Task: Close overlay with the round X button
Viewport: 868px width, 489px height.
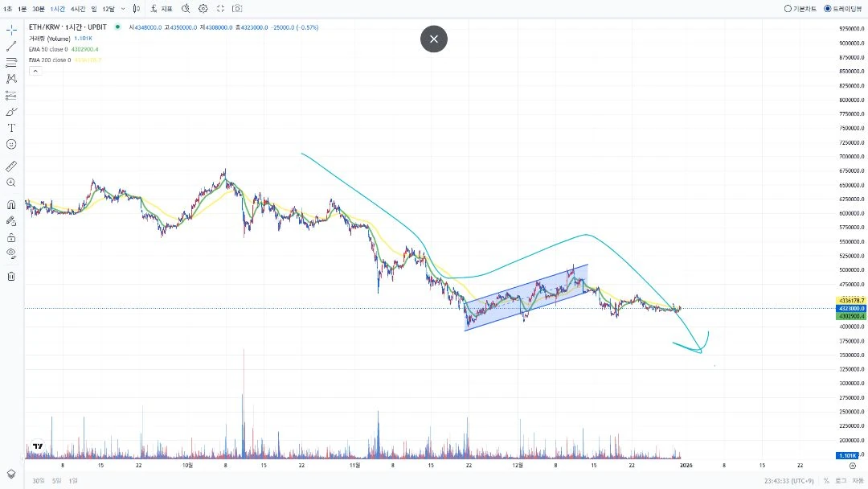Action: (x=434, y=39)
